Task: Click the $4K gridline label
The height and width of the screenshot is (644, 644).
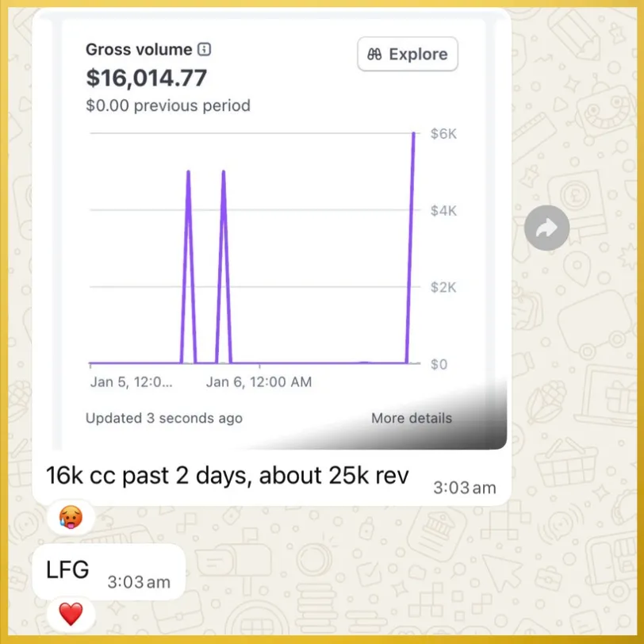Action: [x=443, y=211]
